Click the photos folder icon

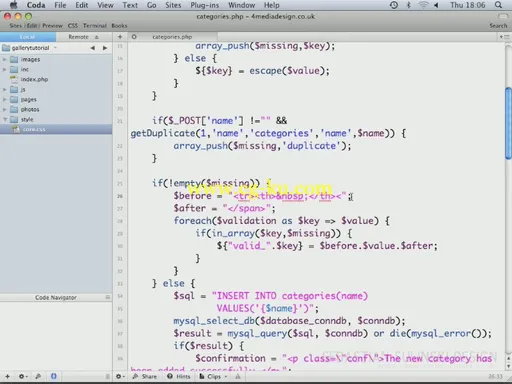[14, 109]
